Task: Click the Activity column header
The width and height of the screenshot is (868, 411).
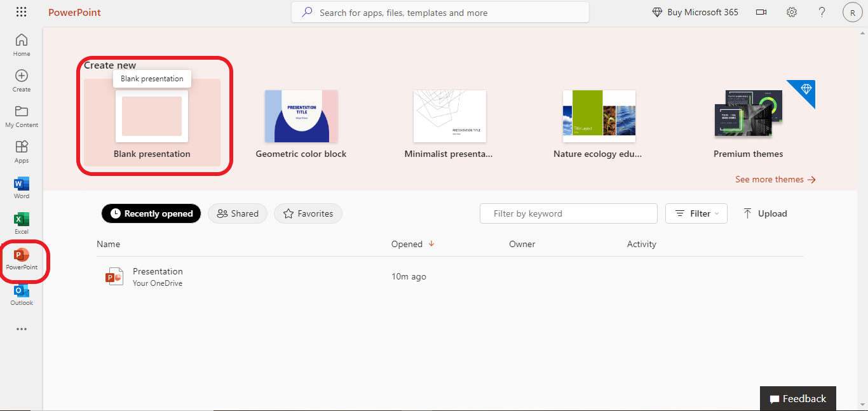Action: coord(641,244)
